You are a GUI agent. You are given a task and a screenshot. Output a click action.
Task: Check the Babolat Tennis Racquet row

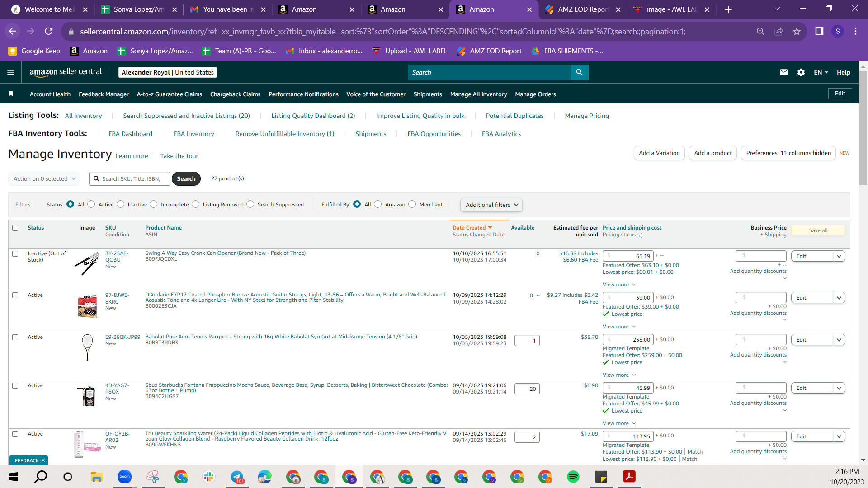pos(15,337)
